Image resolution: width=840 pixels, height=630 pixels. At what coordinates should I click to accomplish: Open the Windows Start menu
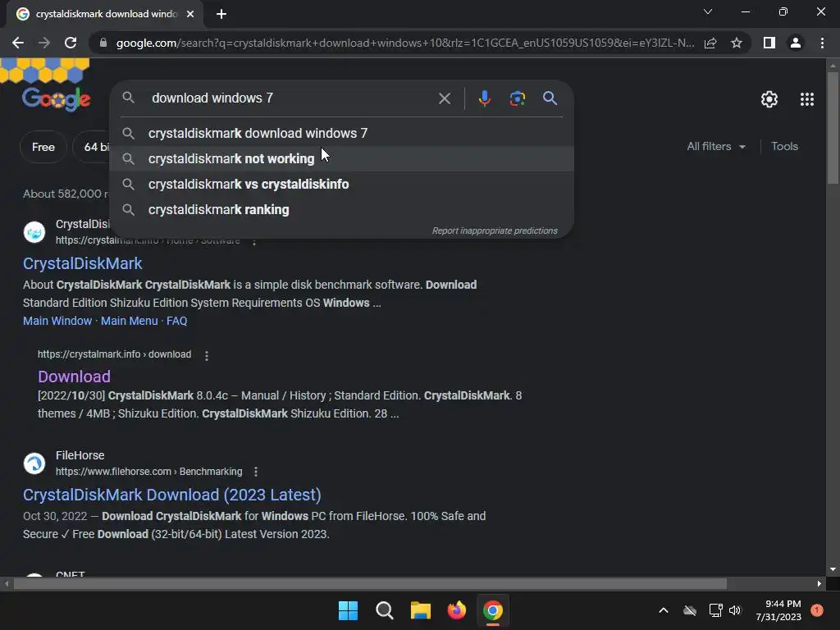point(348,610)
